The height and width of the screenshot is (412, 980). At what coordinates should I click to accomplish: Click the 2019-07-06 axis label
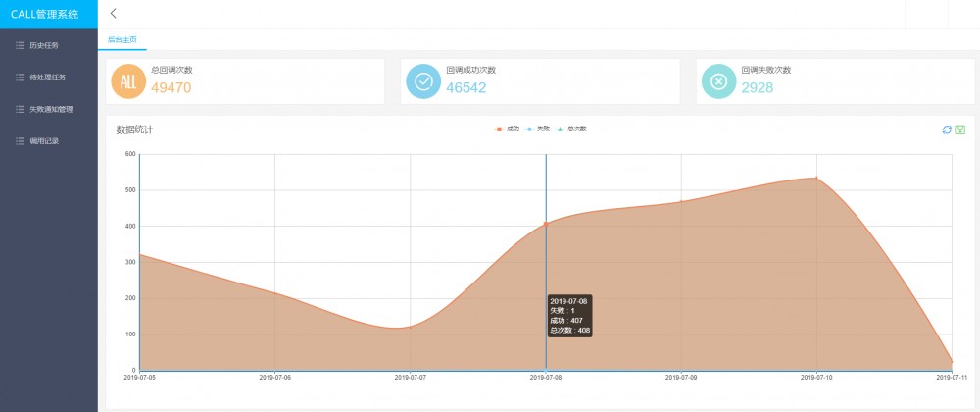[275, 377]
